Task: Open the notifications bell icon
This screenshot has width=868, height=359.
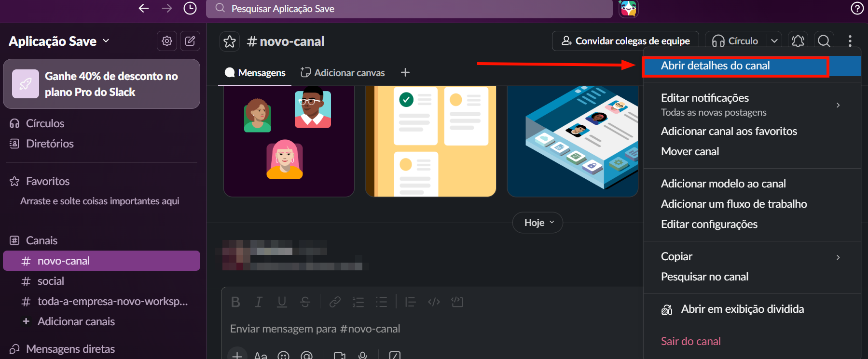Action: click(x=798, y=41)
